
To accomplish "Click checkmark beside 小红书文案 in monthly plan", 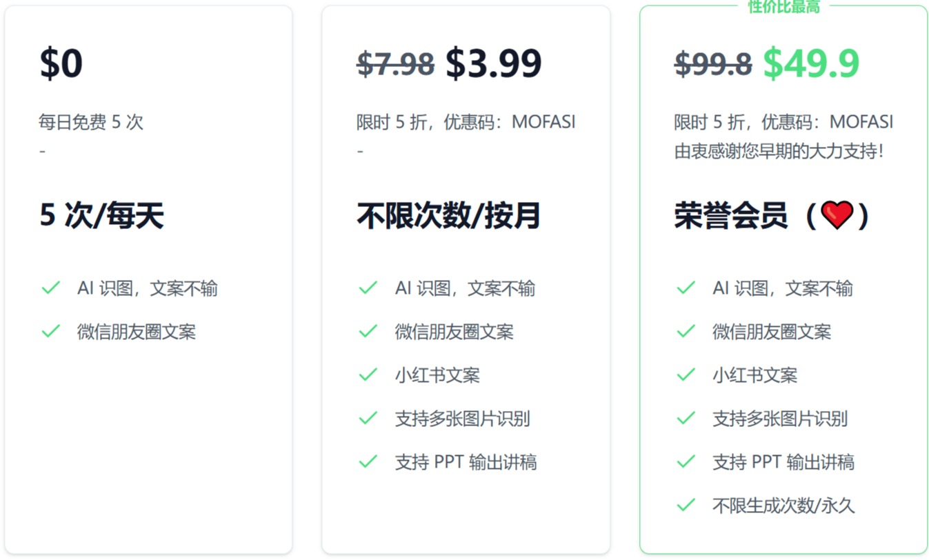I will point(367,374).
